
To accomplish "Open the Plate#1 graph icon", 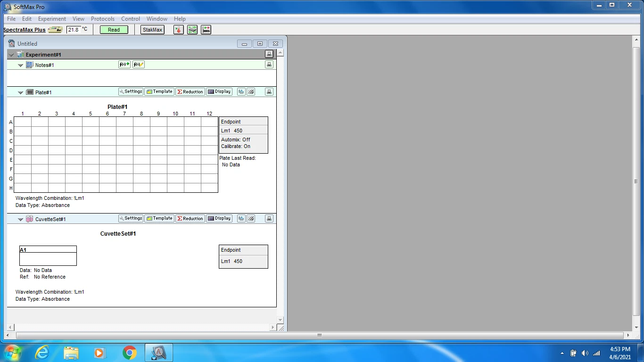I will coord(241,92).
